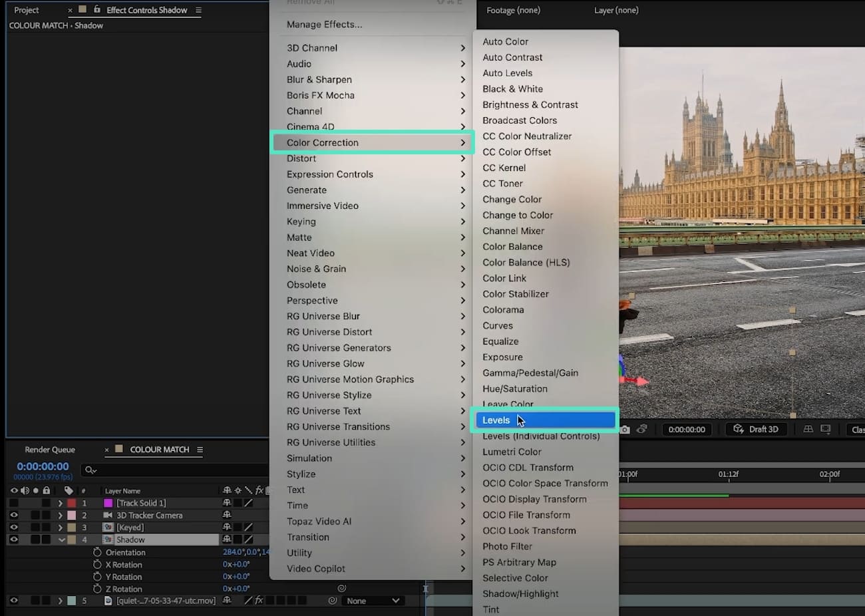Click Orientation stopwatch icon

point(97,552)
